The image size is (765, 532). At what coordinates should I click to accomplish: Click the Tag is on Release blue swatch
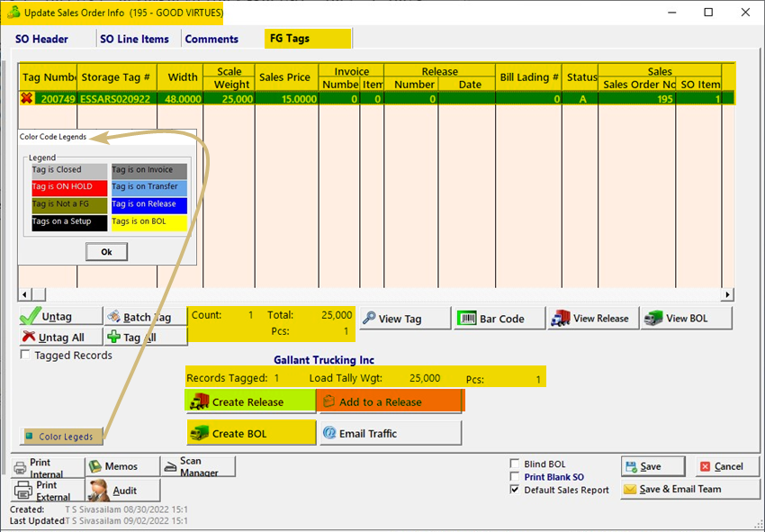click(149, 205)
